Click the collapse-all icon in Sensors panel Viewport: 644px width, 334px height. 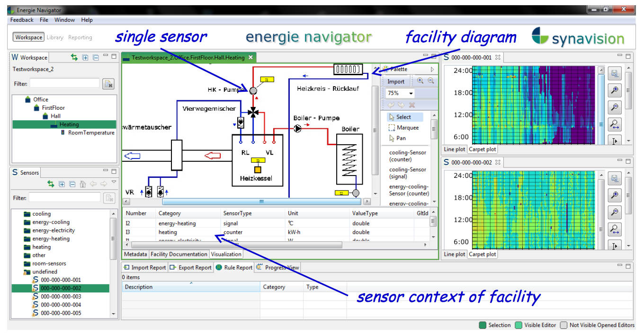72,184
